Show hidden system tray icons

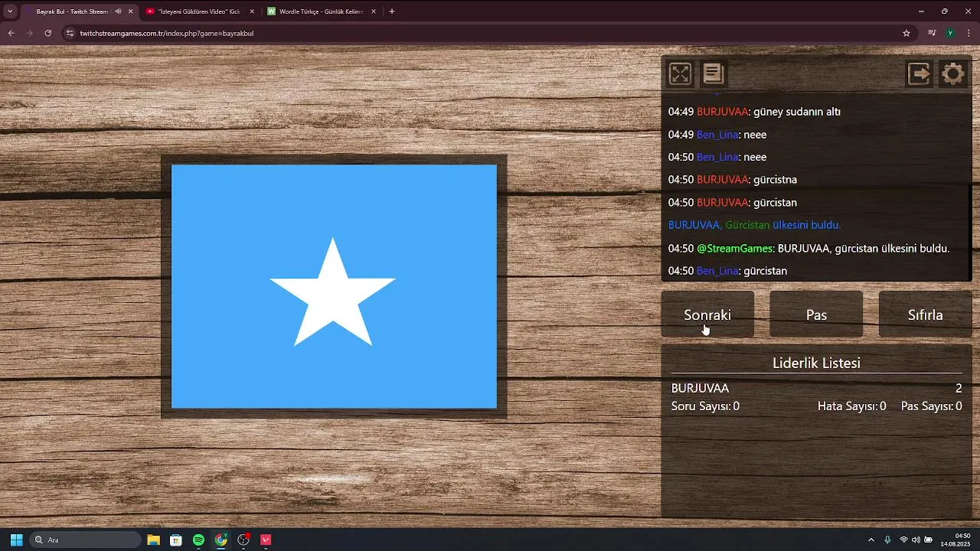[871, 540]
